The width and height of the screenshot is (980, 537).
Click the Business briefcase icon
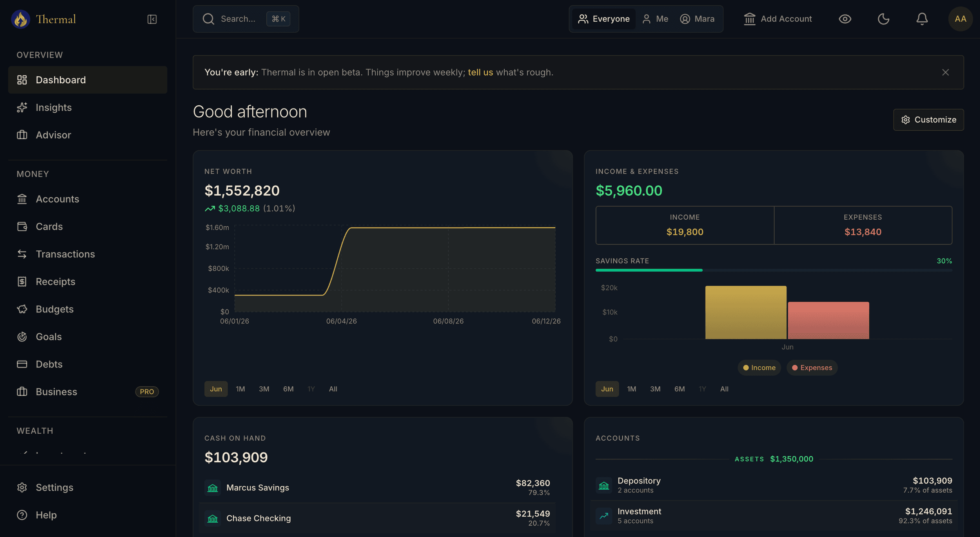[22, 392]
